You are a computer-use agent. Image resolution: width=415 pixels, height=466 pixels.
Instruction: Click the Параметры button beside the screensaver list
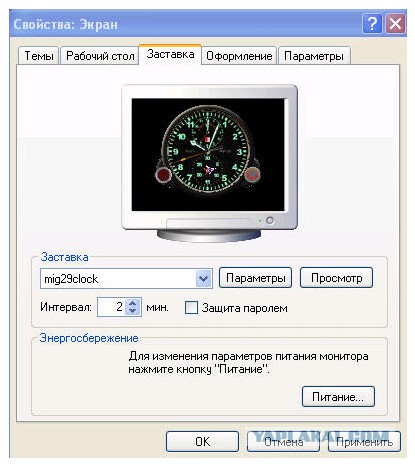click(x=255, y=278)
